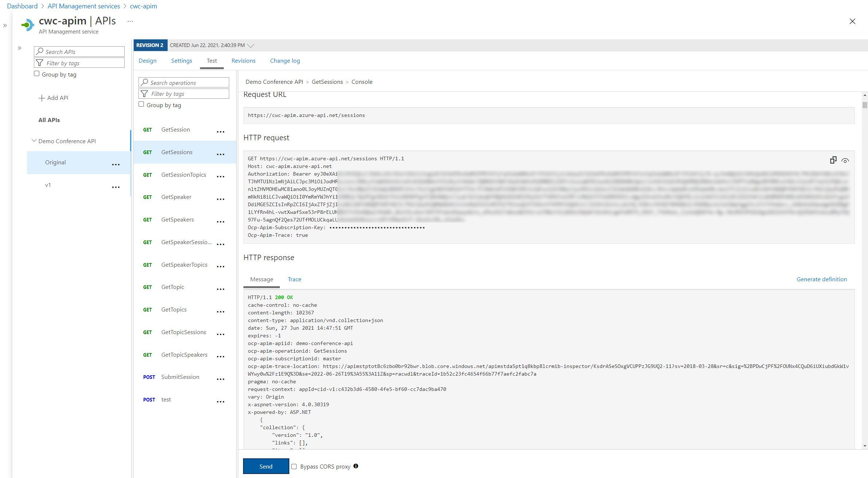Click Demo Conference API in console breadcrumb
Screen dimensions: 868x478
tap(274, 82)
